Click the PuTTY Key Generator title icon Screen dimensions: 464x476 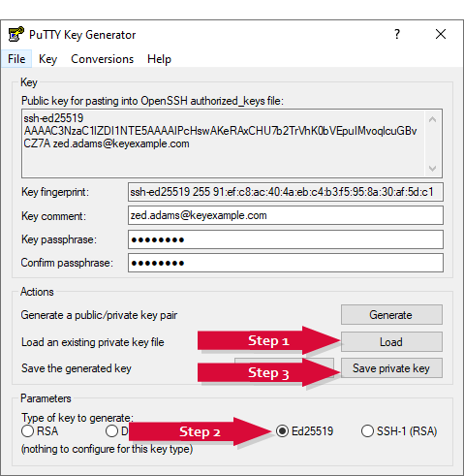15,34
